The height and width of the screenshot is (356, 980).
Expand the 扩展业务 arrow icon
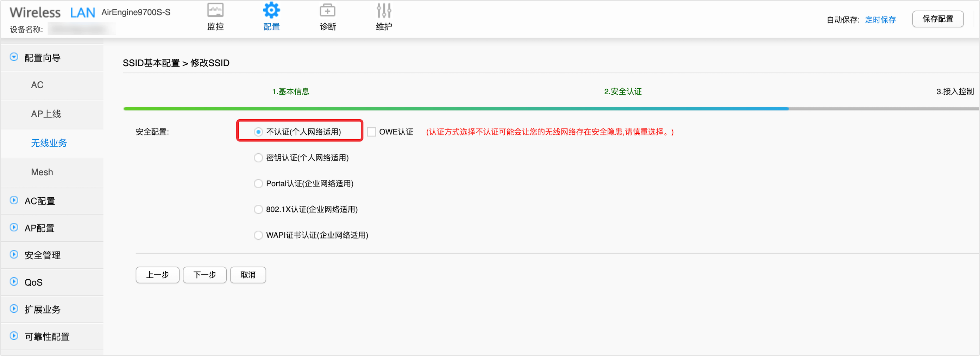pyautogui.click(x=14, y=309)
